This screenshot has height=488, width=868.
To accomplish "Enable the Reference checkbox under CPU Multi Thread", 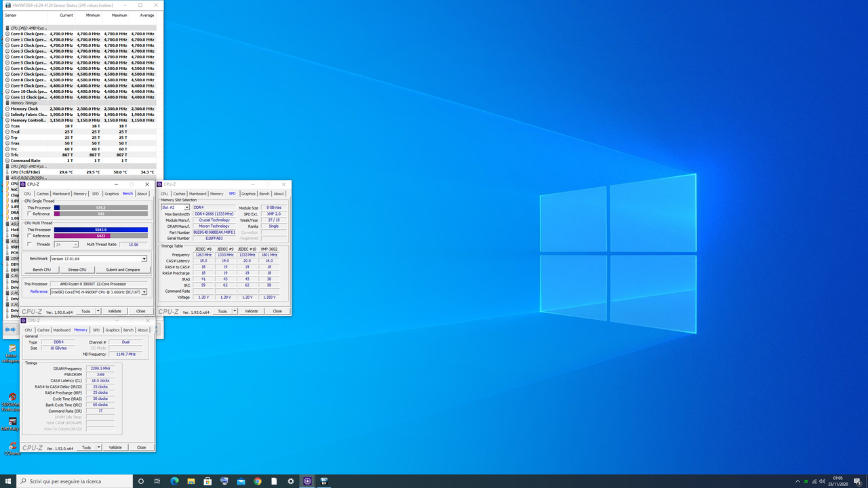I will click(30, 236).
